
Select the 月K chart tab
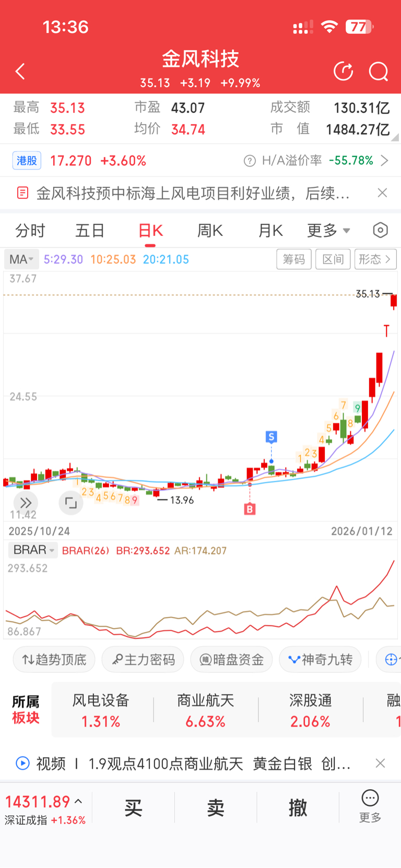click(x=270, y=230)
